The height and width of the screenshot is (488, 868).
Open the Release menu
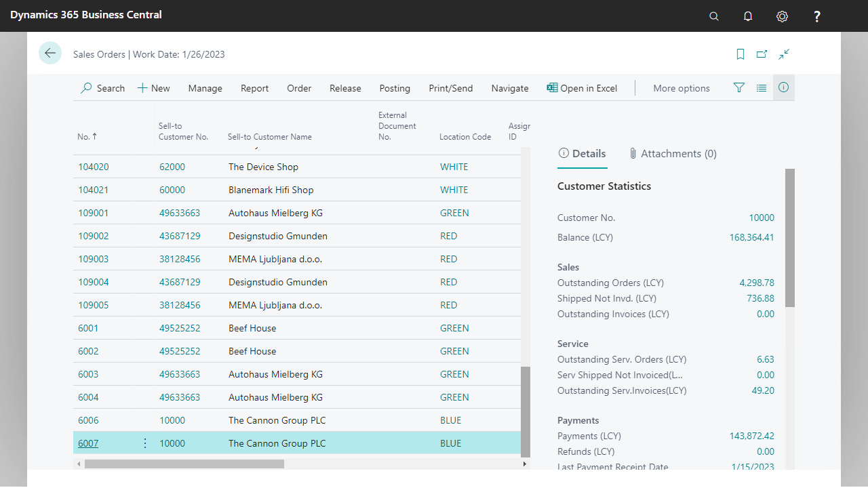[x=345, y=88]
